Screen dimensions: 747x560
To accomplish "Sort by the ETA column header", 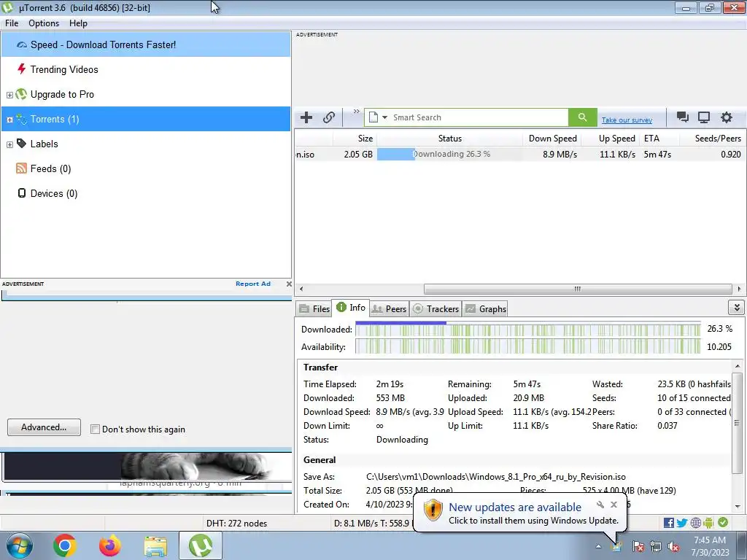I will coord(659,138).
